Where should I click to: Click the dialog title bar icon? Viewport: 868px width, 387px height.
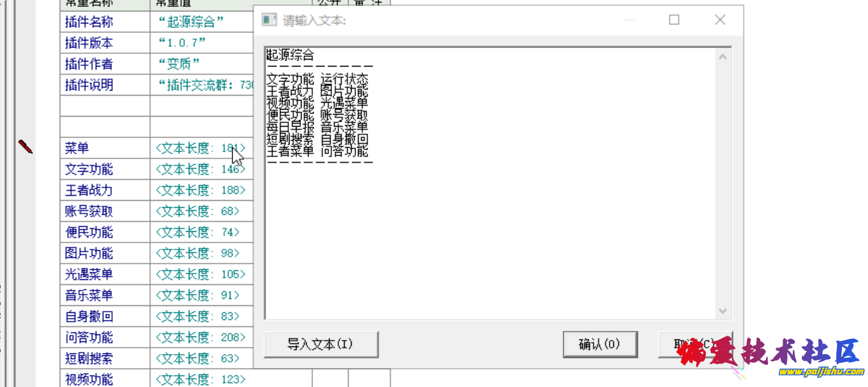click(269, 20)
